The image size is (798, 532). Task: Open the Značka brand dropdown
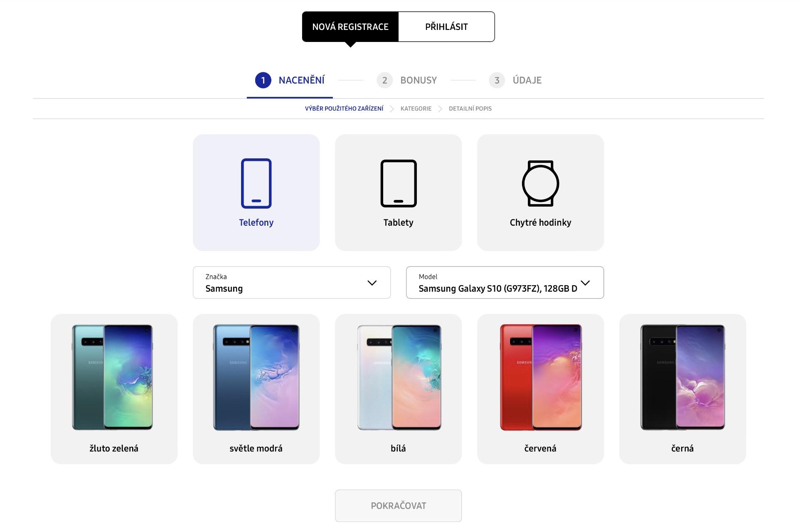(292, 283)
